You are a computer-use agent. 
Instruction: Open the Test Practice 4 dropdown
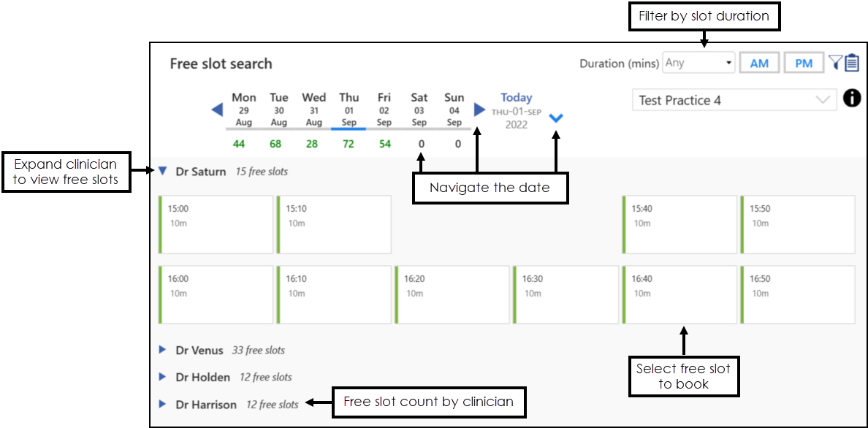point(734,101)
